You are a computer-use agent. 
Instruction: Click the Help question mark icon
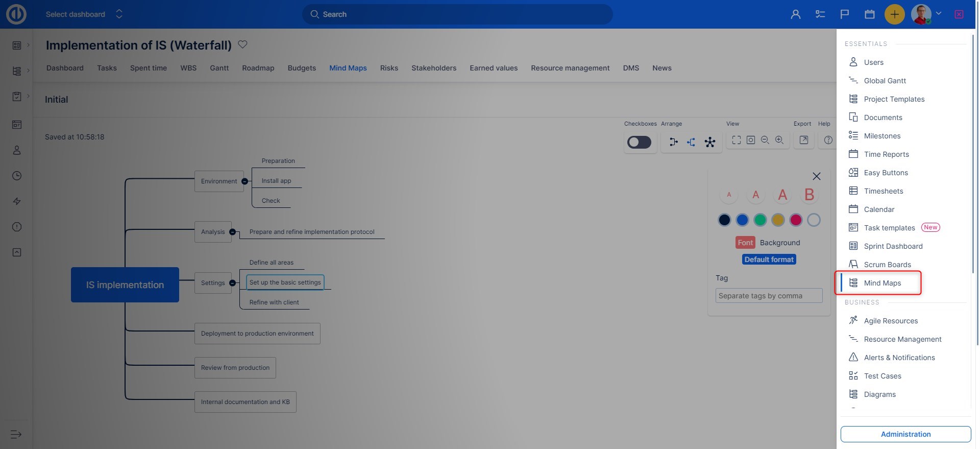(x=828, y=140)
